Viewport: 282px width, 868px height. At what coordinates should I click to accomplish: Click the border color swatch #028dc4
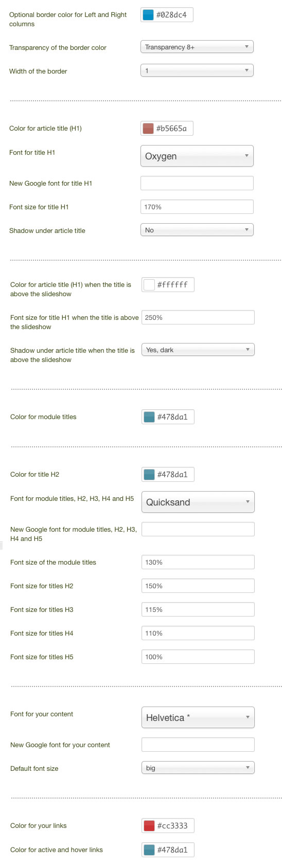coord(148,15)
